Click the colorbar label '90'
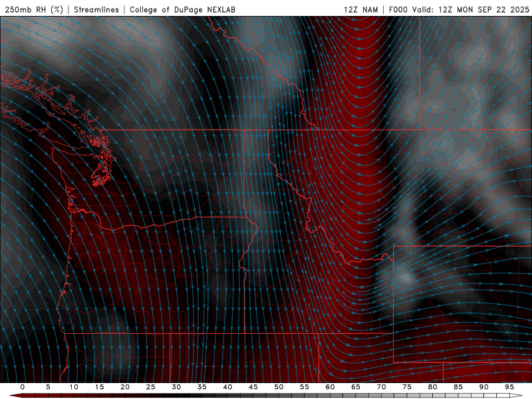The width and height of the screenshot is (532, 399). (484, 387)
